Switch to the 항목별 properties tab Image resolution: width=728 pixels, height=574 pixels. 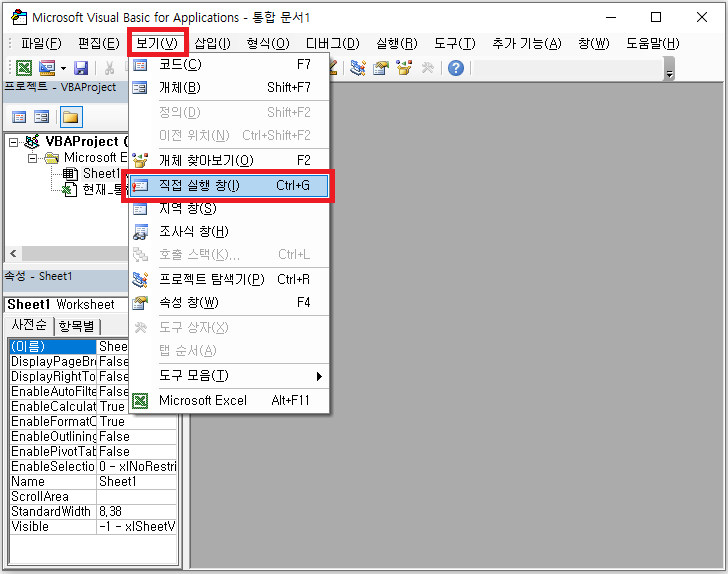(77, 326)
